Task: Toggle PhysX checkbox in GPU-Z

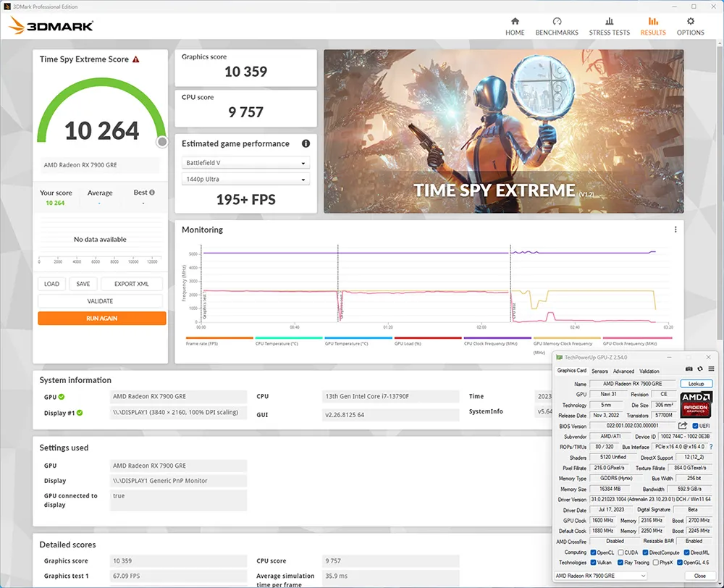Action: pos(656,563)
